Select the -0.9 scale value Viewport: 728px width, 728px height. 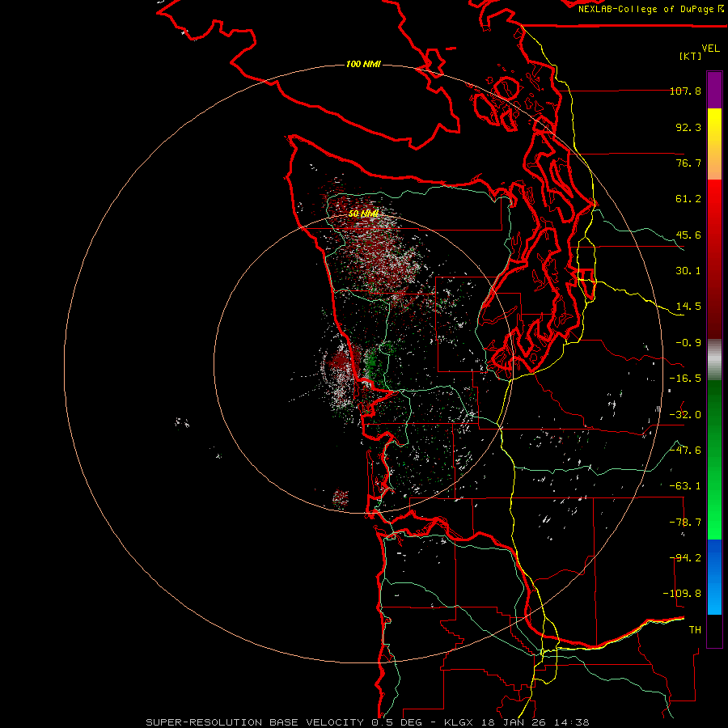pos(688,343)
